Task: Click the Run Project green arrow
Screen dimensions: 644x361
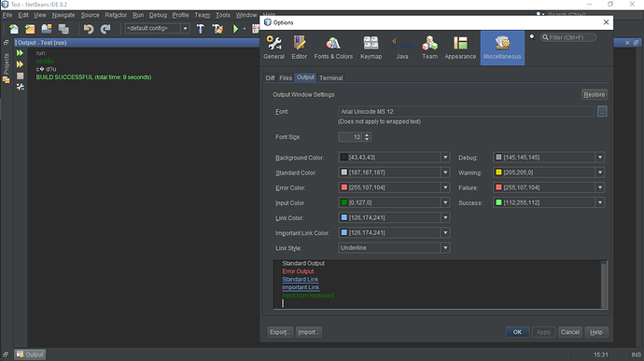Action: coord(236,29)
